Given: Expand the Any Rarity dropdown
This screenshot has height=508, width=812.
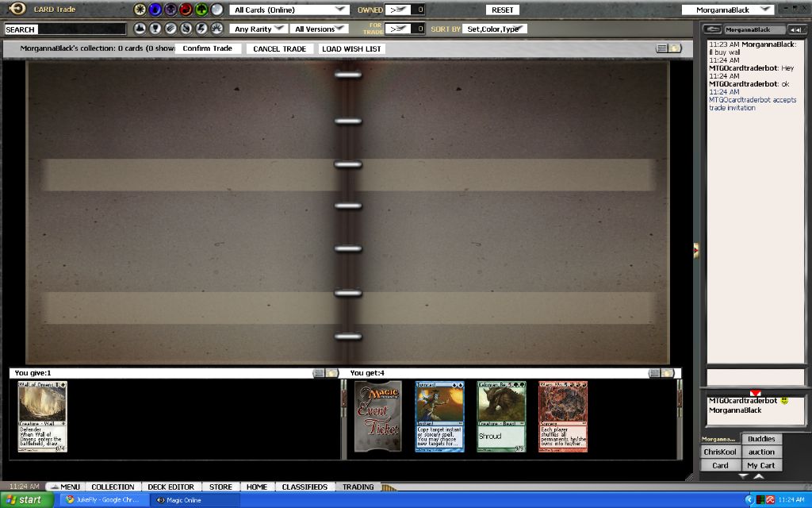Looking at the screenshot, I should point(258,29).
